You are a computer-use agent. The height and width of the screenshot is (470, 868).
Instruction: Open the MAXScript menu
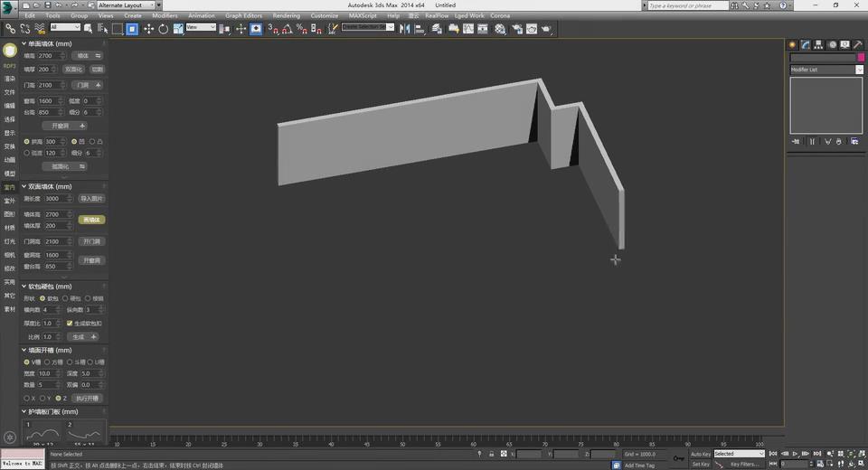point(363,15)
